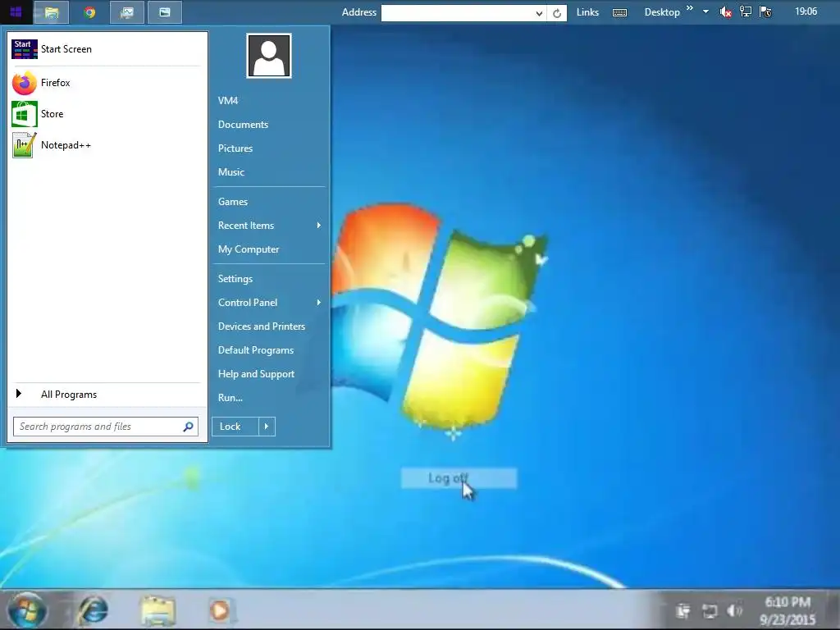Click the Log off option on wallpaper
Screen dimensions: 840x630
click(459, 478)
